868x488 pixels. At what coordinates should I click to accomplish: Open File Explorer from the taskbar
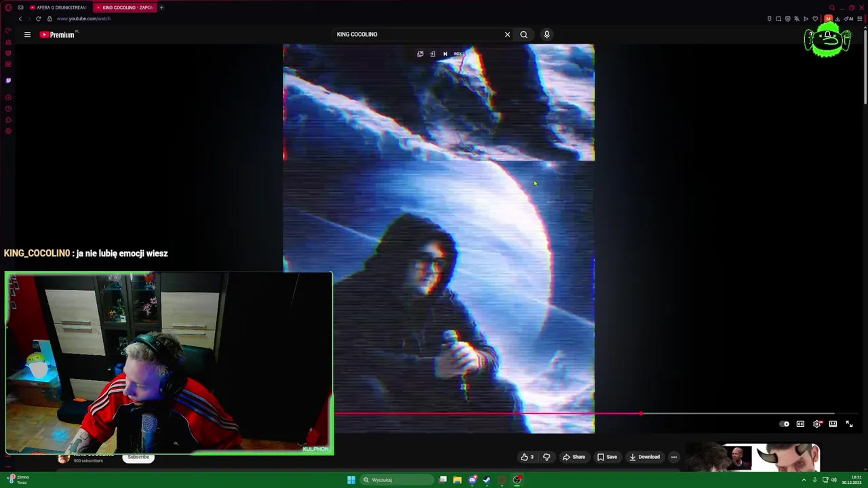click(457, 480)
